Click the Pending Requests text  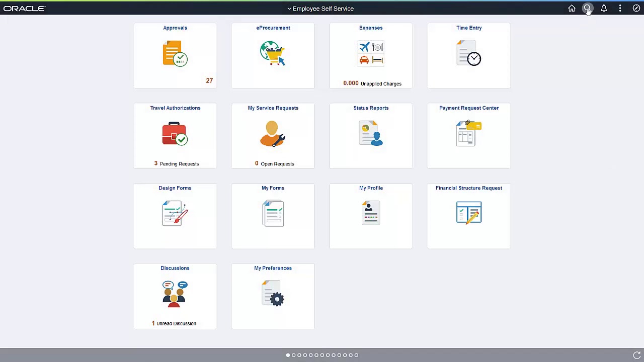(179, 164)
